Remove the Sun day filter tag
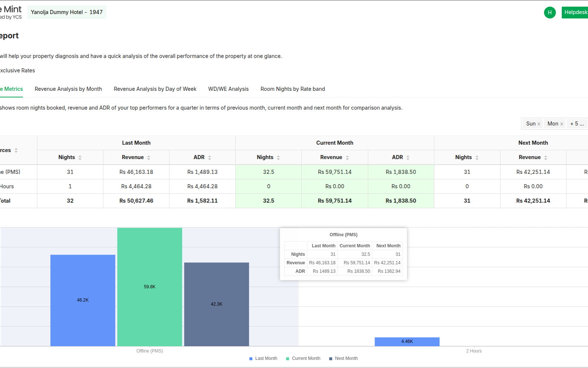 click(x=539, y=124)
